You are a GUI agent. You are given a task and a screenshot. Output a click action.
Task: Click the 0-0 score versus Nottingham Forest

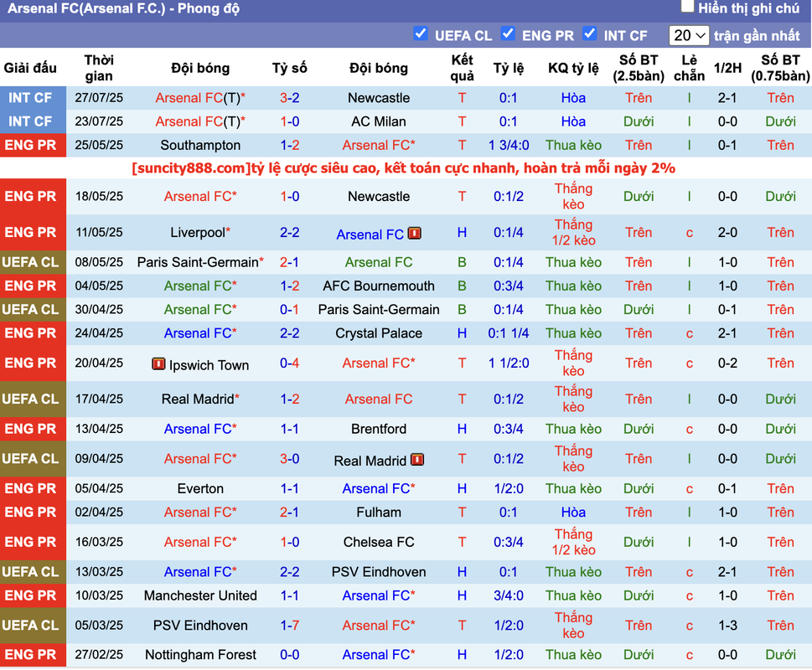(289, 655)
